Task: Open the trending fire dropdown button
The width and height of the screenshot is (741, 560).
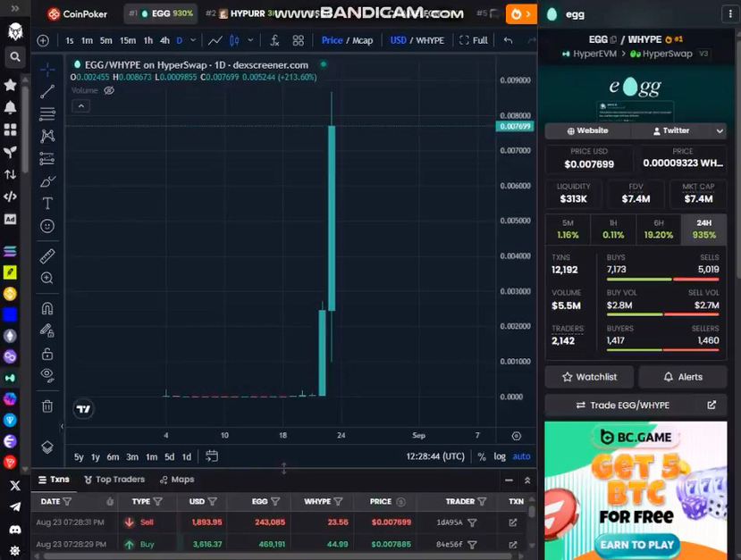Action: (x=521, y=14)
